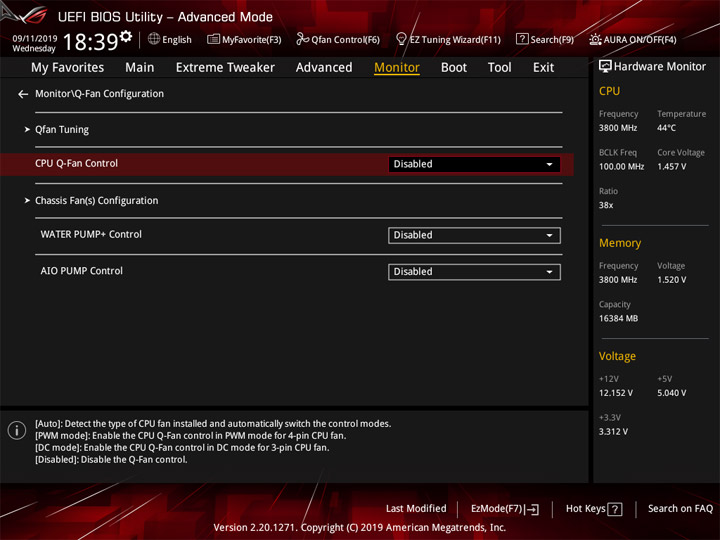Click the +5V 5.040 V reading

(x=672, y=393)
